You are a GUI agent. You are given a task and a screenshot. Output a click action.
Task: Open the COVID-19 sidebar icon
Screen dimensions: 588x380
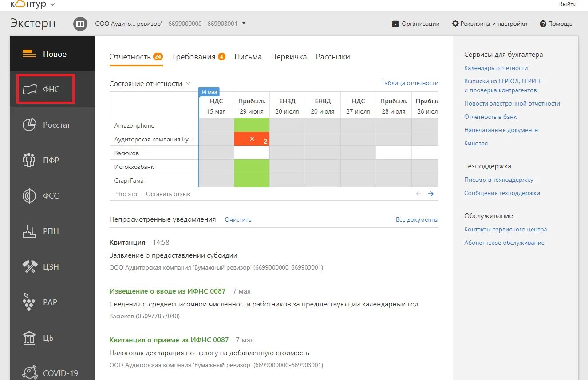tap(29, 372)
